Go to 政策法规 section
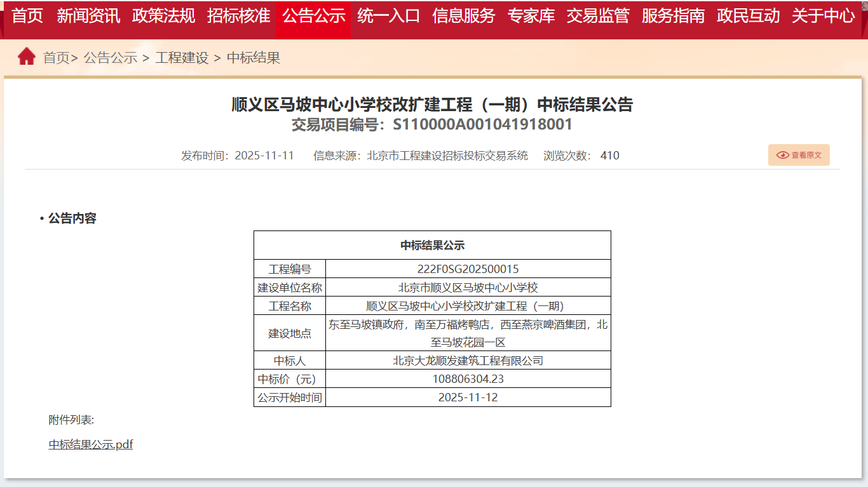The height and width of the screenshot is (487, 868). (x=163, y=16)
